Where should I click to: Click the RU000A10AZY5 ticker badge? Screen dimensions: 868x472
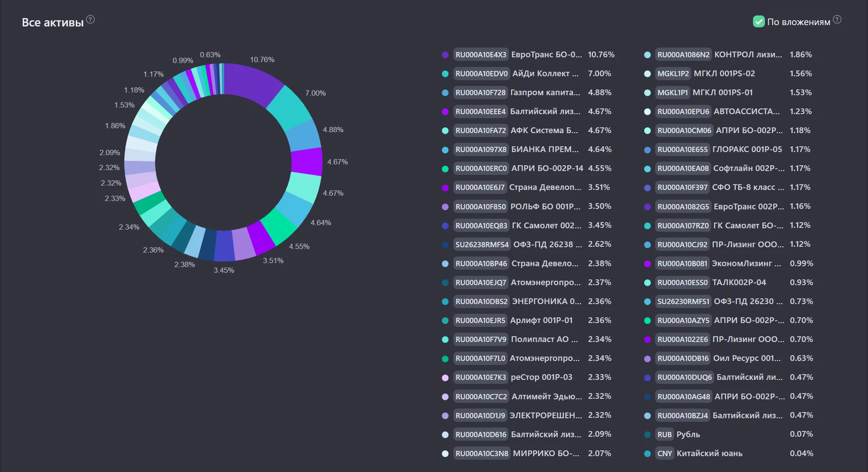(x=683, y=320)
